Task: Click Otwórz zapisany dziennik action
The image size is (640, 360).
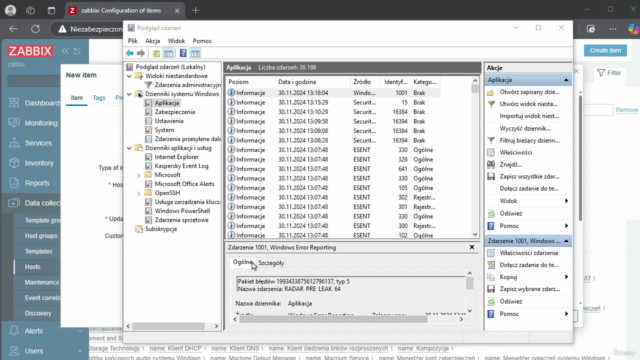Action: click(x=529, y=92)
